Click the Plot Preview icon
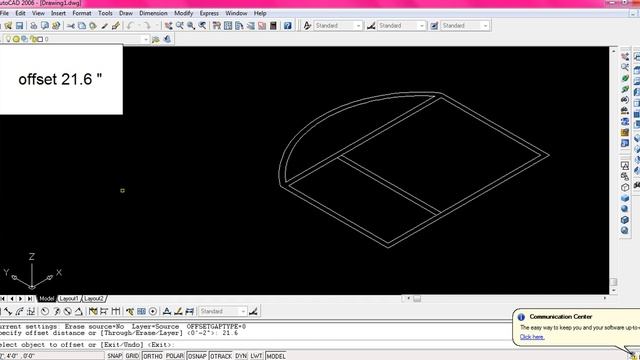 point(44,26)
